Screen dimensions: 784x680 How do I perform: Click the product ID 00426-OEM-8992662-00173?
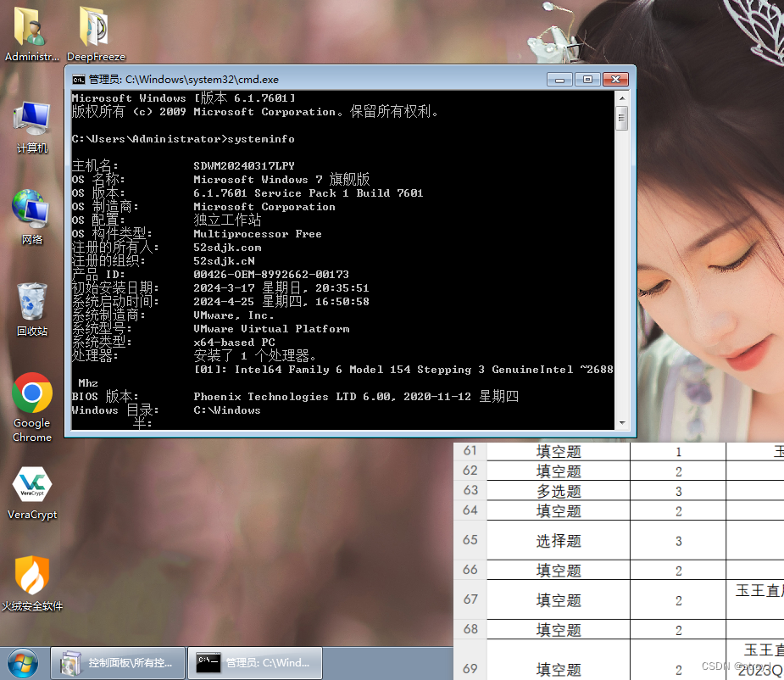click(x=271, y=274)
